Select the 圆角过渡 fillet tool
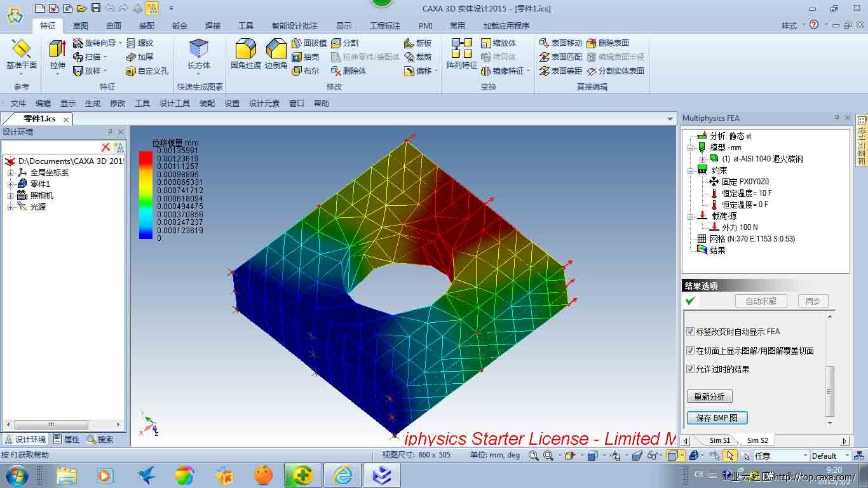Screen dimensions: 868x488 click(x=245, y=55)
